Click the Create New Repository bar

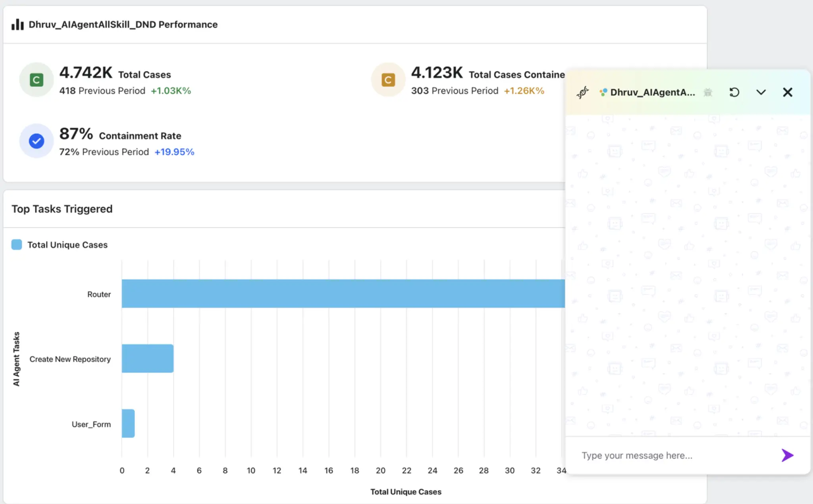(x=148, y=358)
